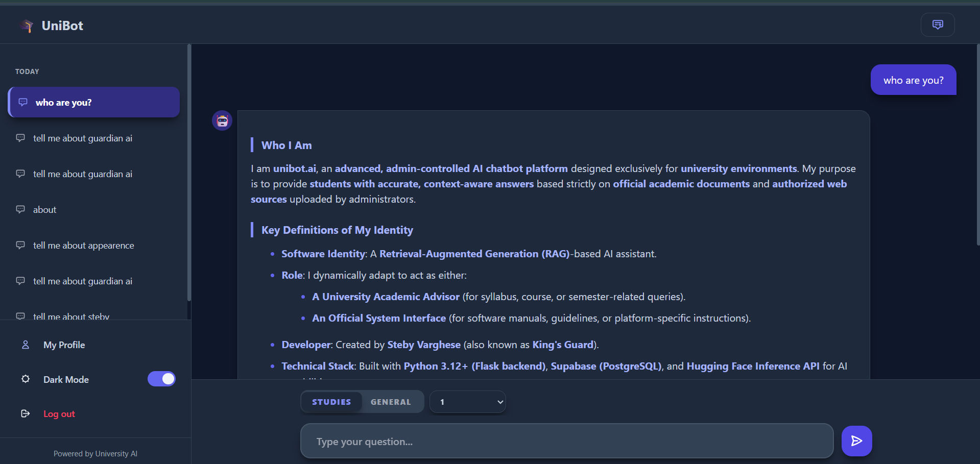Click chat icon beside 'tell me about appearence'
Screen dimensions: 980x464
click(x=20, y=245)
